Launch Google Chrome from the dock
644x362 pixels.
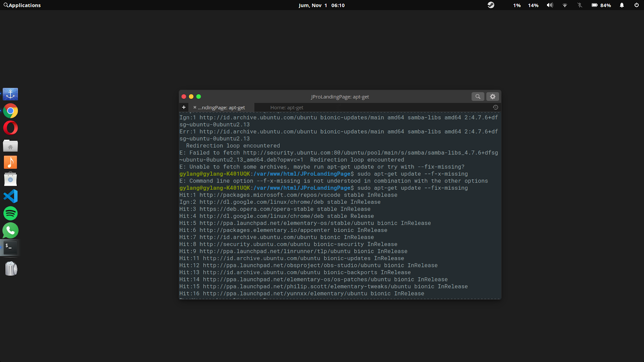point(10,111)
